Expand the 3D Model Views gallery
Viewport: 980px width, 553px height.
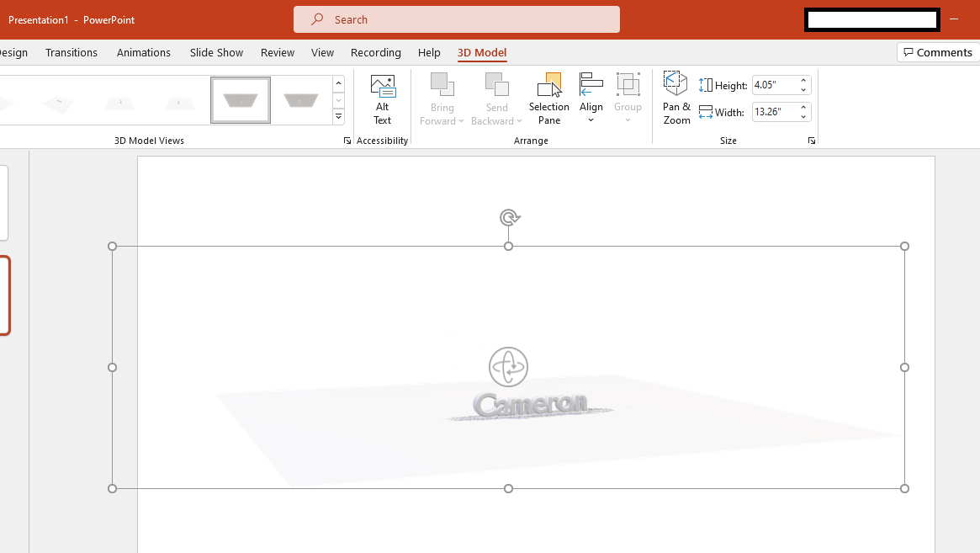pyautogui.click(x=338, y=116)
